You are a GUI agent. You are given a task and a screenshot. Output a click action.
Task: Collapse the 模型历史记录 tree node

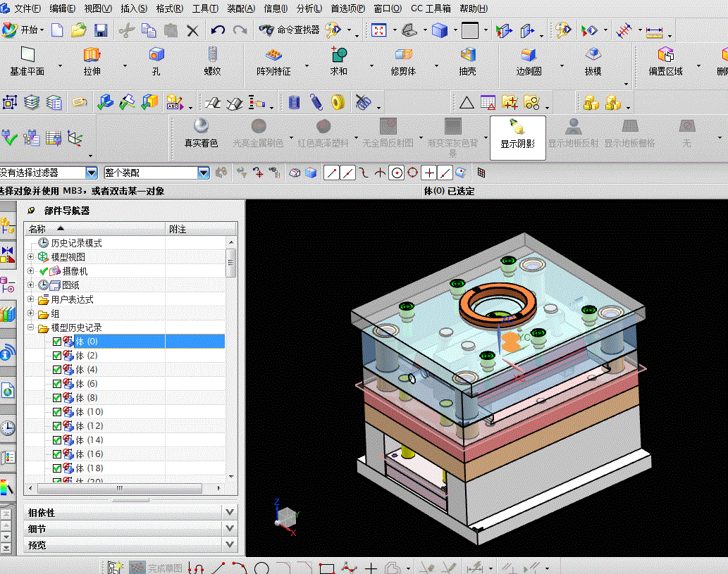coord(30,327)
